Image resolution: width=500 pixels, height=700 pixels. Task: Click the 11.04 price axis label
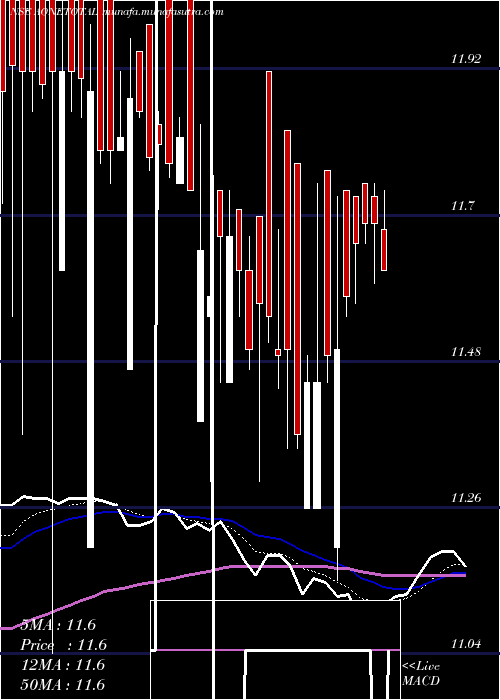point(466,643)
